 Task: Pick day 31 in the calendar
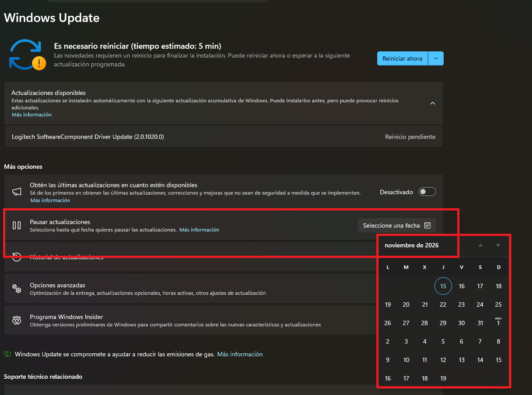(x=480, y=323)
